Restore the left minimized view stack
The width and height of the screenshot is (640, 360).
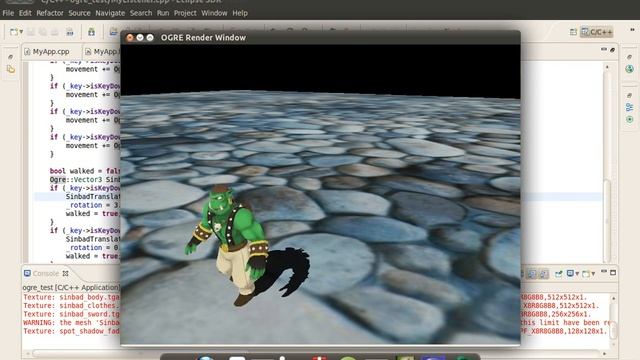(11, 57)
